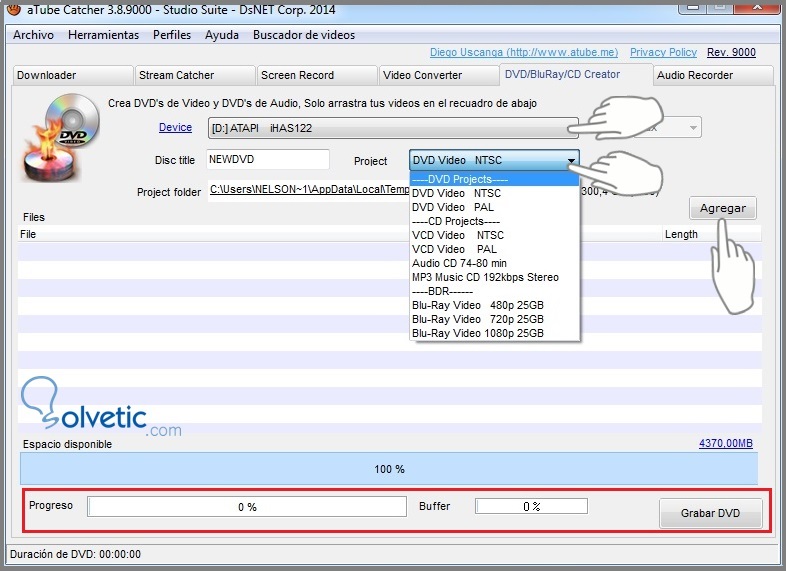Click the 4370,00MB capacity link
Screen dimensions: 786x571
(x=726, y=443)
